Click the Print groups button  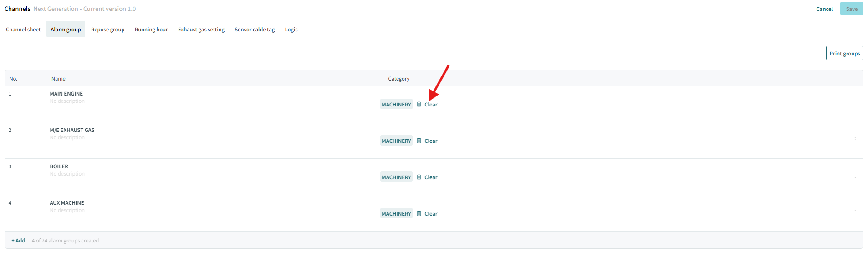coord(845,53)
